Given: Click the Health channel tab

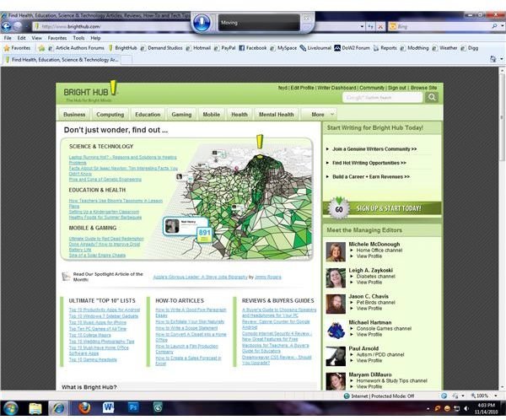Looking at the screenshot, I should tap(240, 115).
